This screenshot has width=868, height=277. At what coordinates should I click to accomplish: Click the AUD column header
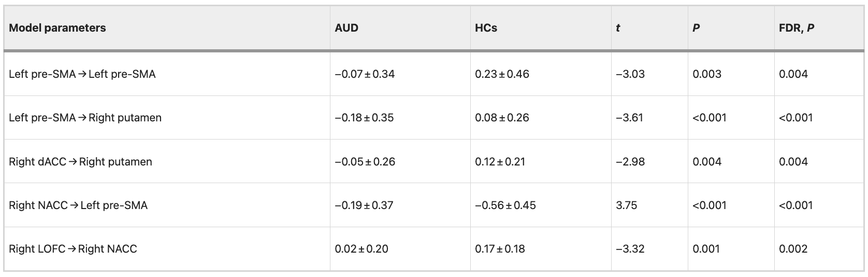coord(346,28)
